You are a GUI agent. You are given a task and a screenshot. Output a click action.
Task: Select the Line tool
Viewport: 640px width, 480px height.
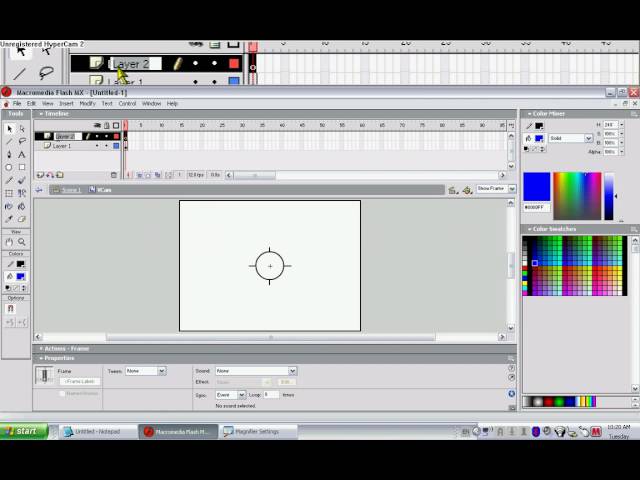coord(9,142)
